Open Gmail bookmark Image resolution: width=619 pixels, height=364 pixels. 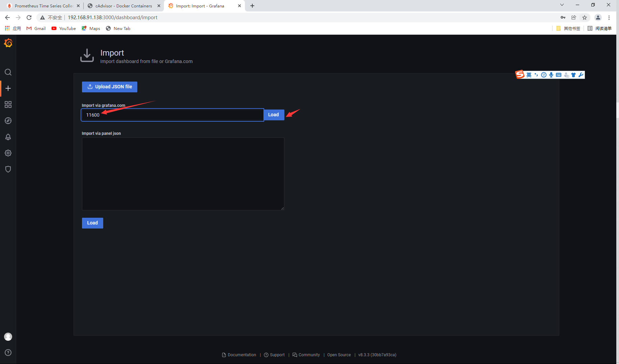pyautogui.click(x=36, y=28)
